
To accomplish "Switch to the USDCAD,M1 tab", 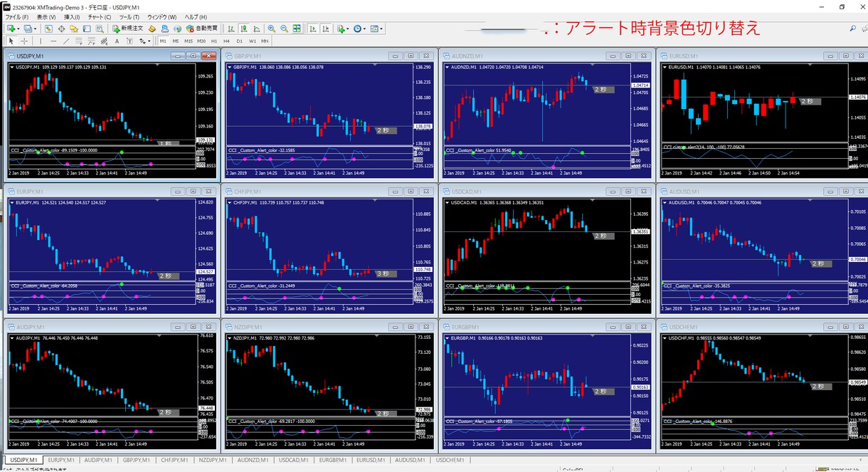I will [x=293, y=461].
